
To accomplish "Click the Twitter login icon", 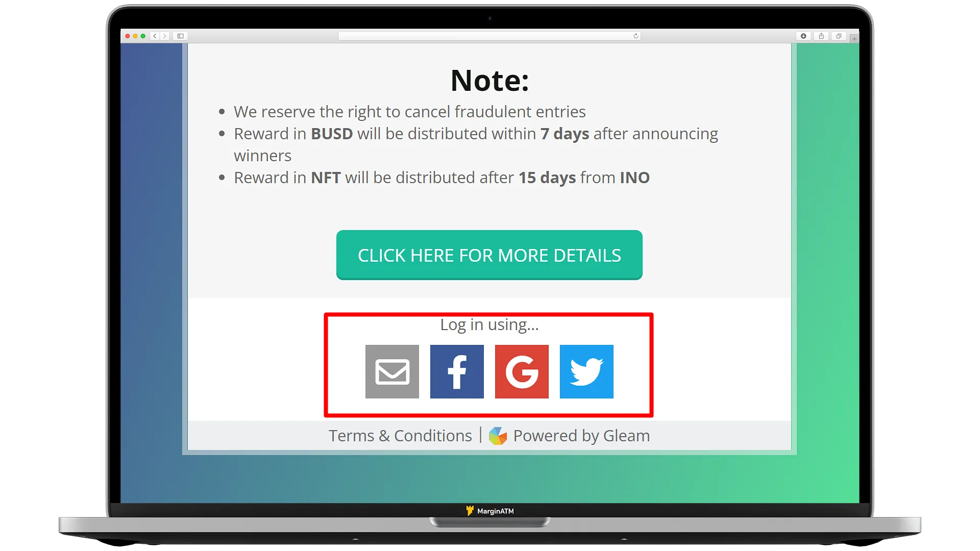I will [x=586, y=371].
